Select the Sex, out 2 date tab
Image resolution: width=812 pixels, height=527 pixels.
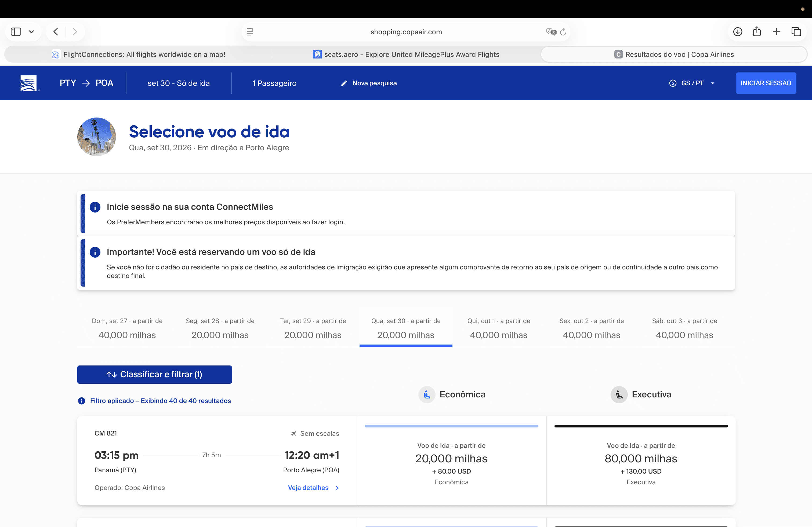coord(592,328)
